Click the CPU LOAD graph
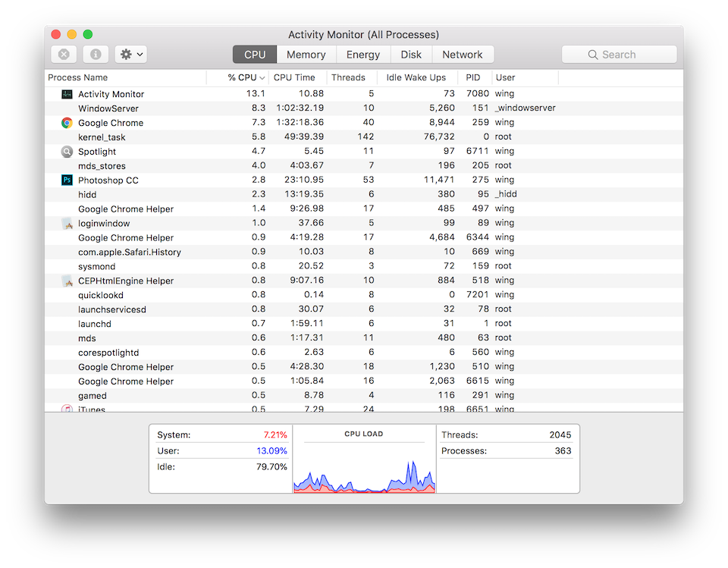728x568 pixels. tap(365, 475)
